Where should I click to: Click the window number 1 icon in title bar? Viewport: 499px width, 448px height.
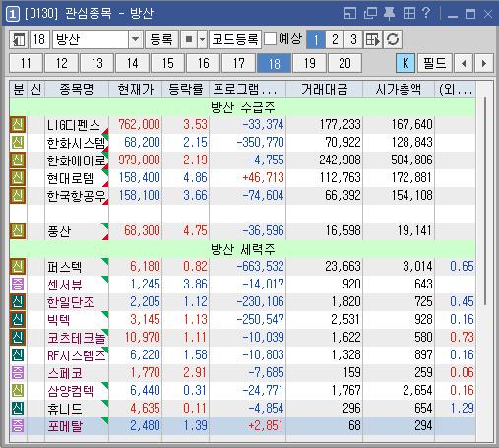click(x=13, y=14)
